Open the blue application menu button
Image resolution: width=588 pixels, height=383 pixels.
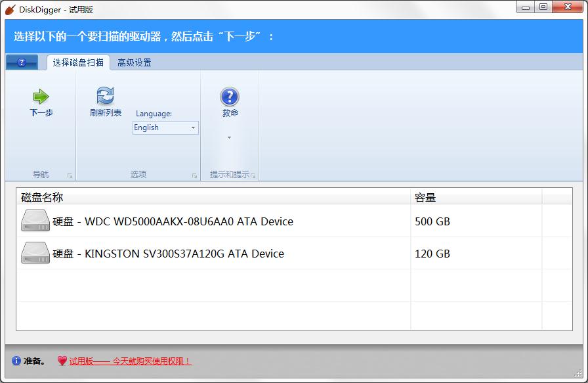coord(22,62)
